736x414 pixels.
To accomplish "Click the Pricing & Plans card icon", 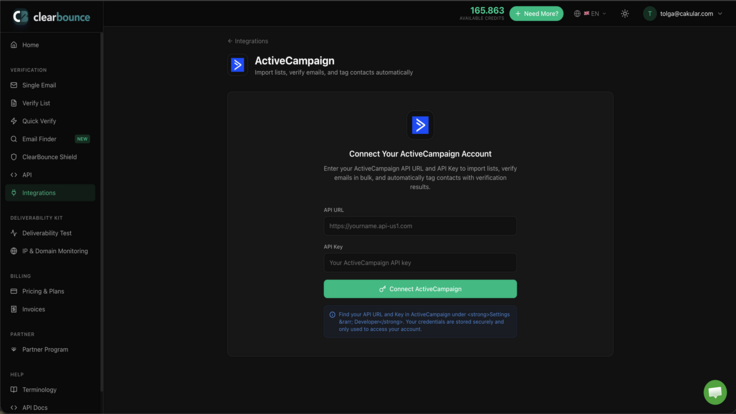I will [x=14, y=291].
